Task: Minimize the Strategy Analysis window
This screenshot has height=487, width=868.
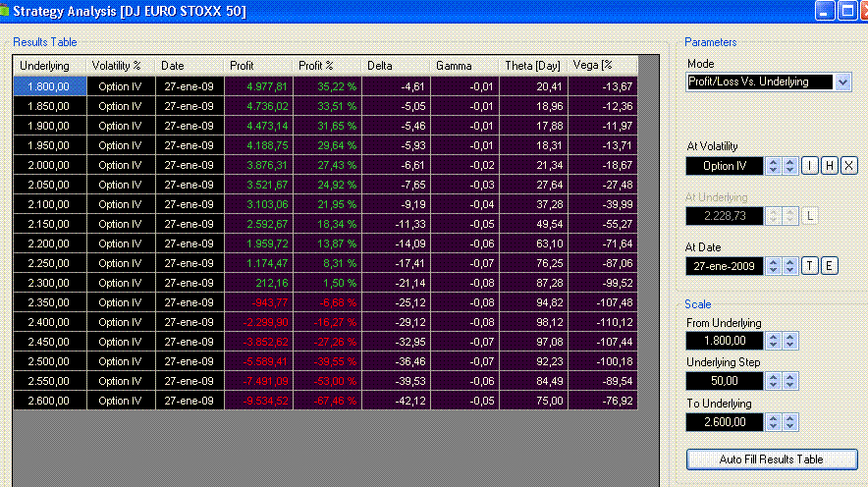Action: click(x=824, y=11)
